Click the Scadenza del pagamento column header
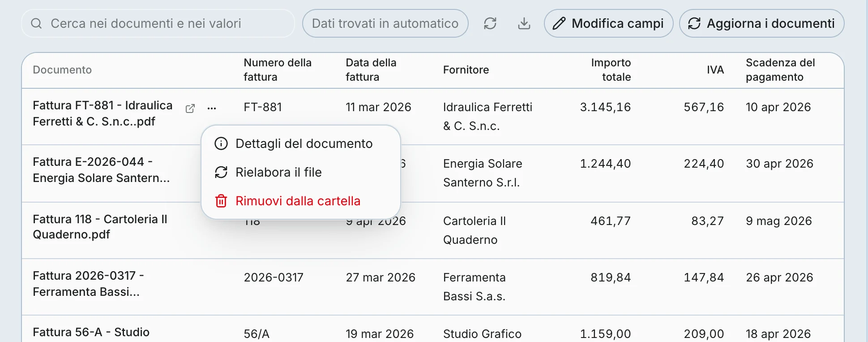Viewport: 868px width, 342px height. coord(780,70)
